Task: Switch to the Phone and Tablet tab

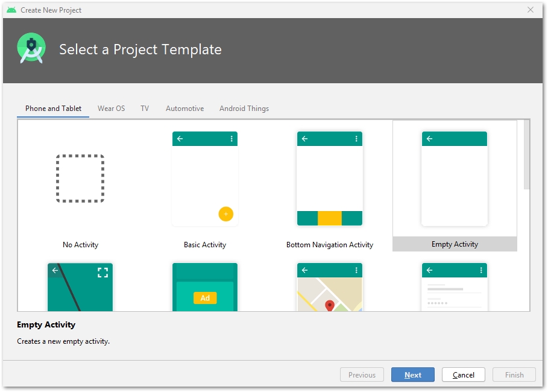Action: (x=53, y=109)
